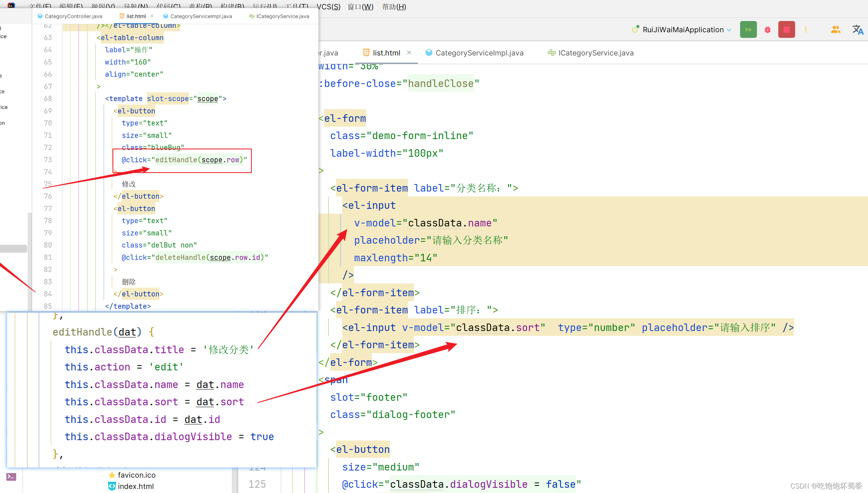
Task: Click the green rerun application button
Action: 748,30
